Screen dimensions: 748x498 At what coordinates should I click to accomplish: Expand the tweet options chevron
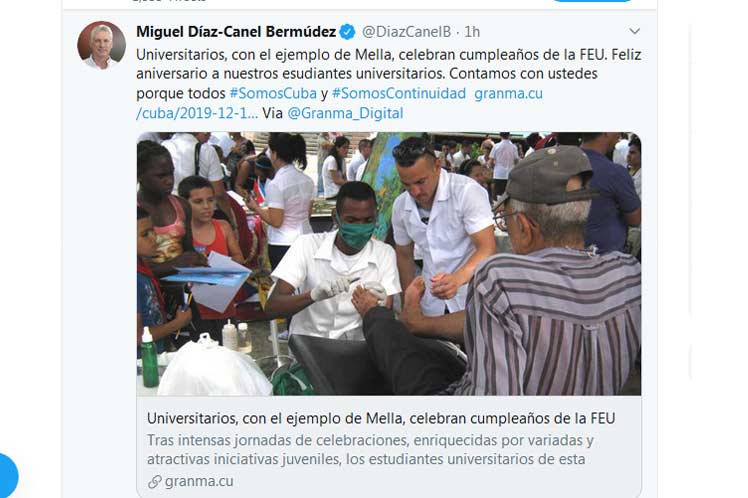click(x=634, y=31)
